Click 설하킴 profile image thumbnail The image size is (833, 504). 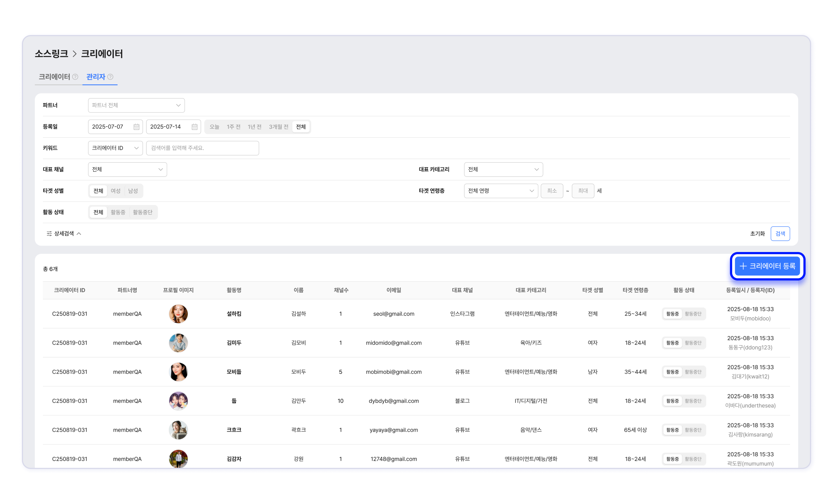click(178, 314)
